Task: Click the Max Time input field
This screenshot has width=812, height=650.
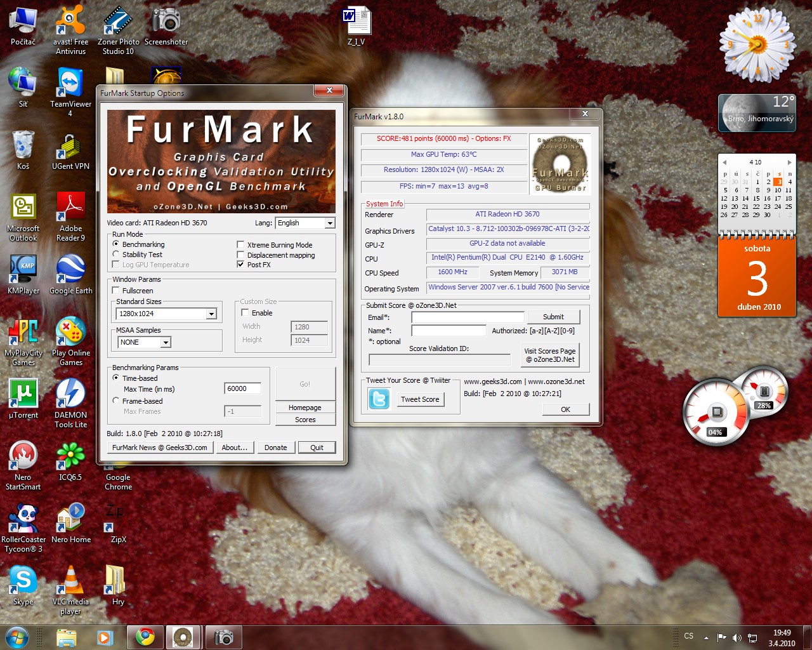Action: pos(242,388)
